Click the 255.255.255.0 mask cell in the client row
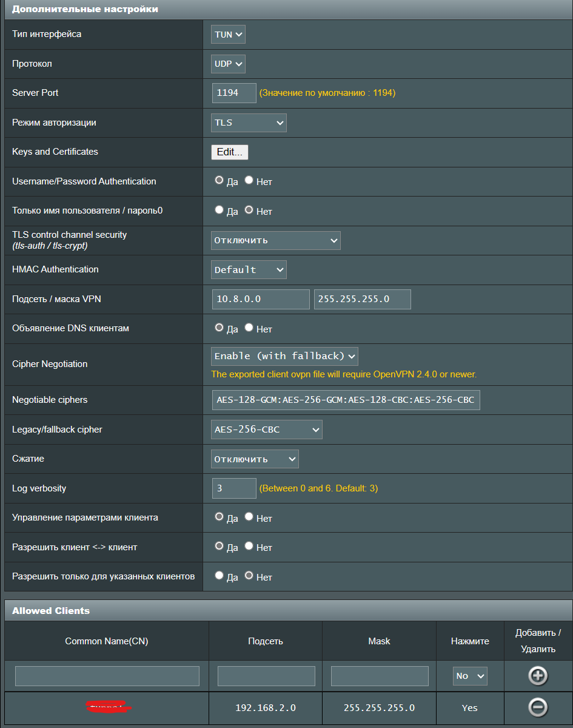This screenshot has width=573, height=728. tap(380, 707)
